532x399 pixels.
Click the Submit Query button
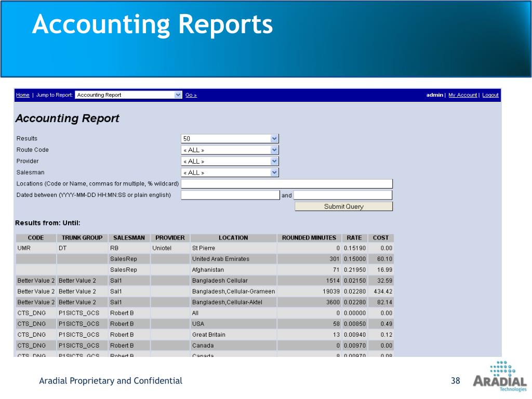[344, 206]
